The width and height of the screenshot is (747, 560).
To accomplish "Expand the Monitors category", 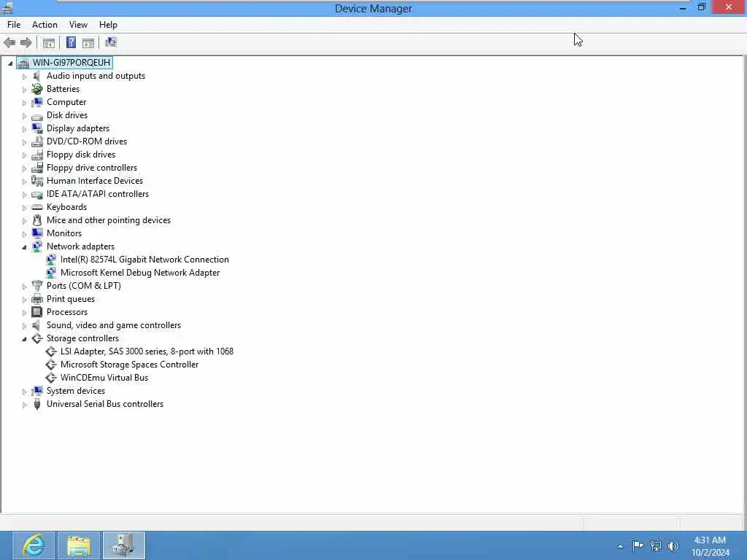I will coord(24,234).
